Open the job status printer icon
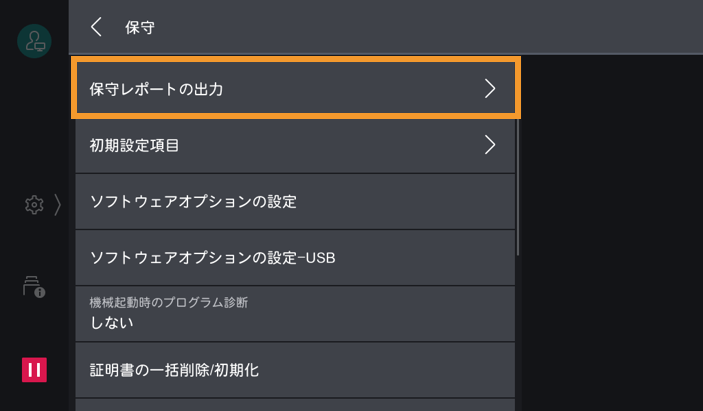The image size is (703, 411). tap(33, 287)
